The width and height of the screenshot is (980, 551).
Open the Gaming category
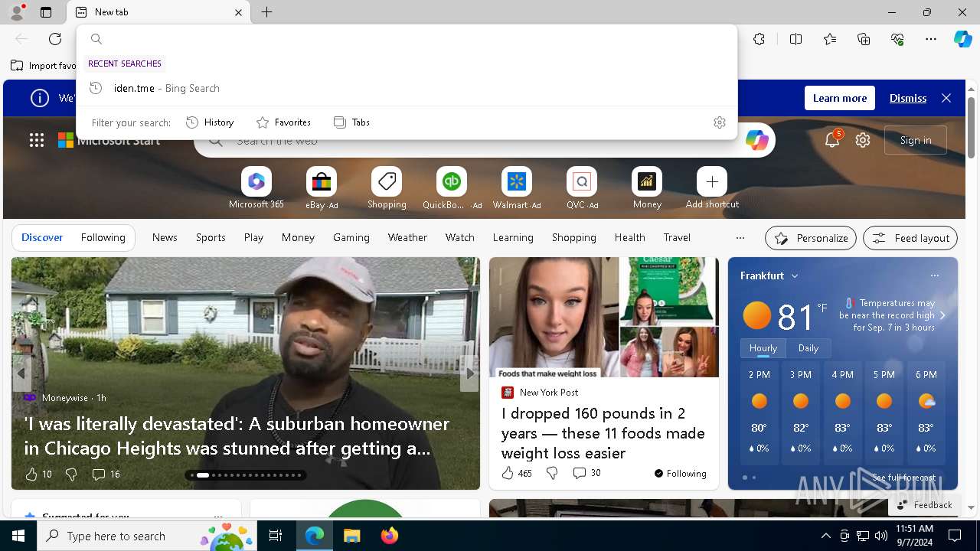tap(351, 237)
